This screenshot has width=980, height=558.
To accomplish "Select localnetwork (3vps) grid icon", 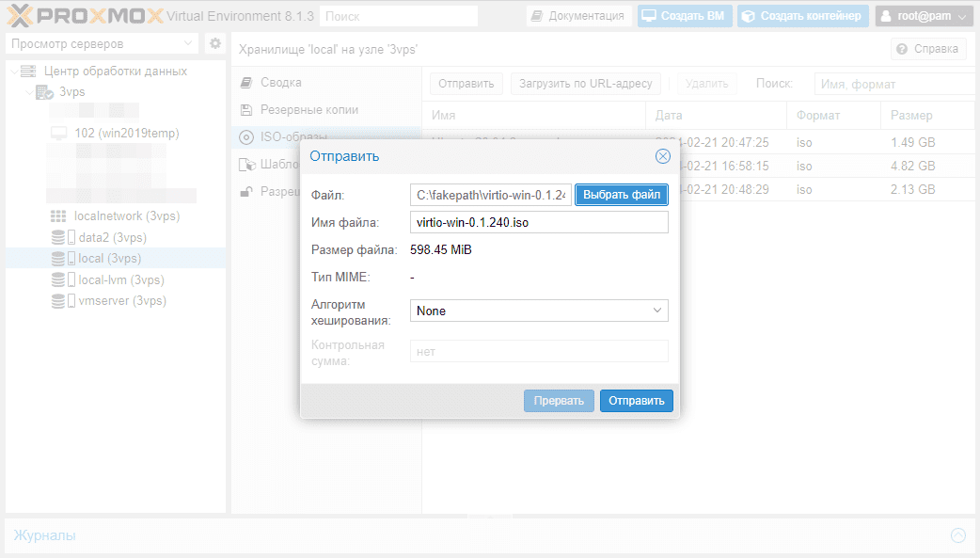I will click(58, 216).
